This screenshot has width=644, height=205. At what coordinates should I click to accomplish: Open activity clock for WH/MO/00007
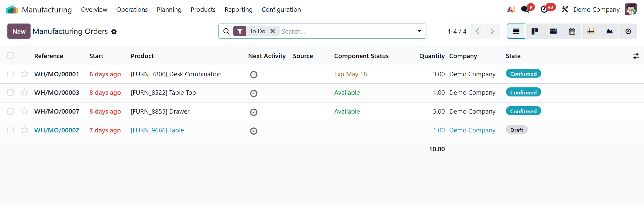(254, 112)
